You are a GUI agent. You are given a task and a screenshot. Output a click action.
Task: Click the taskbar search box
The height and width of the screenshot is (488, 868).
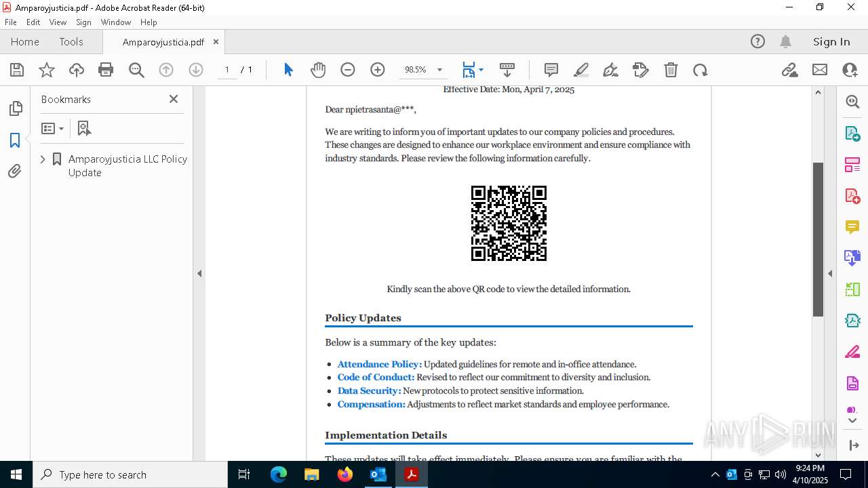point(130,474)
